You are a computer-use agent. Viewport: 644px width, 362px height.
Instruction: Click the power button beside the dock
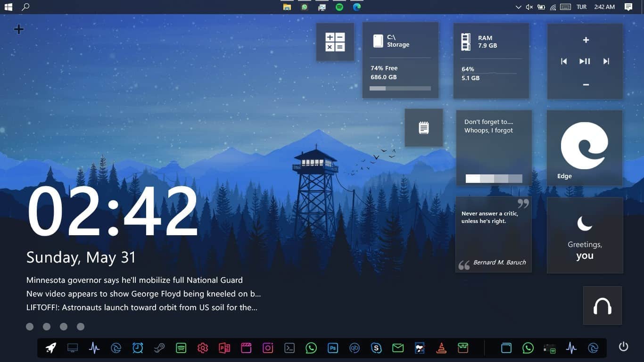623,347
